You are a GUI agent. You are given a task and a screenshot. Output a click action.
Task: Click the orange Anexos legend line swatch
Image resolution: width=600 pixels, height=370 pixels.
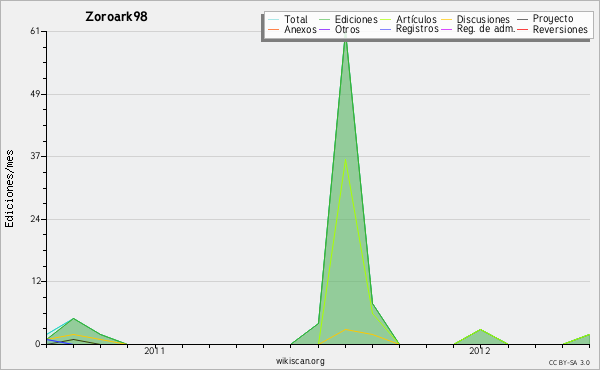tap(274, 29)
